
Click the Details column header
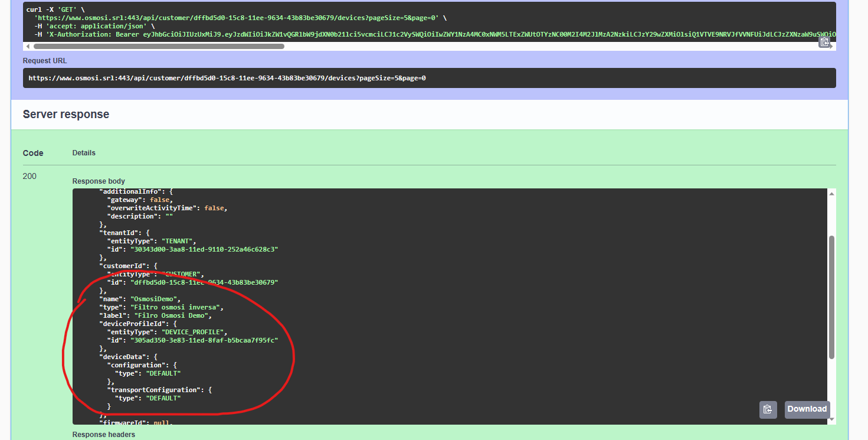(x=83, y=152)
